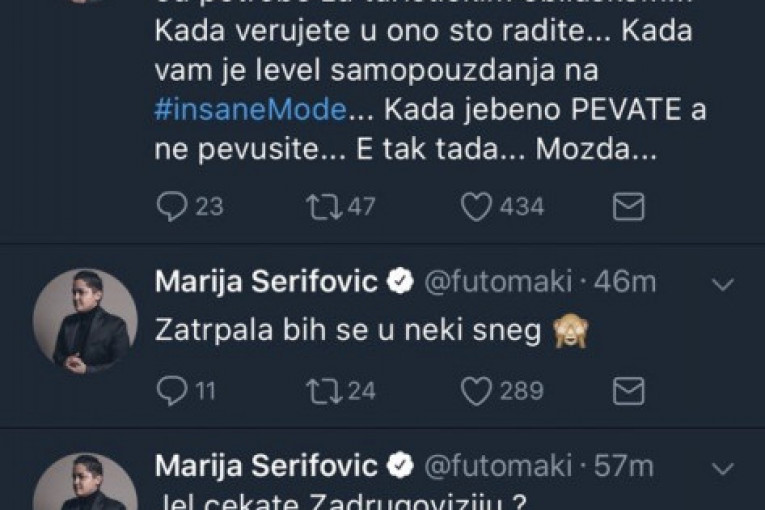This screenshot has height=510, width=765.
Task: Retweet the 'Zatrpala bih se' tweet
Action: (x=322, y=391)
